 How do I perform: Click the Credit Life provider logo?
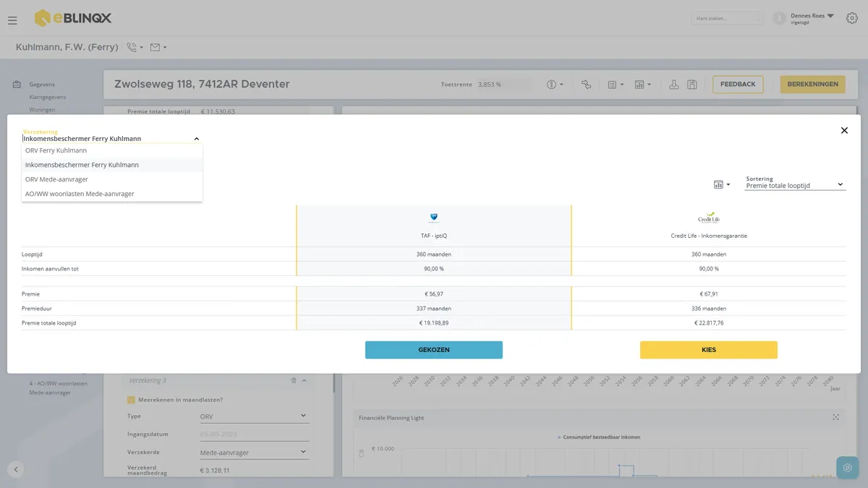point(709,218)
